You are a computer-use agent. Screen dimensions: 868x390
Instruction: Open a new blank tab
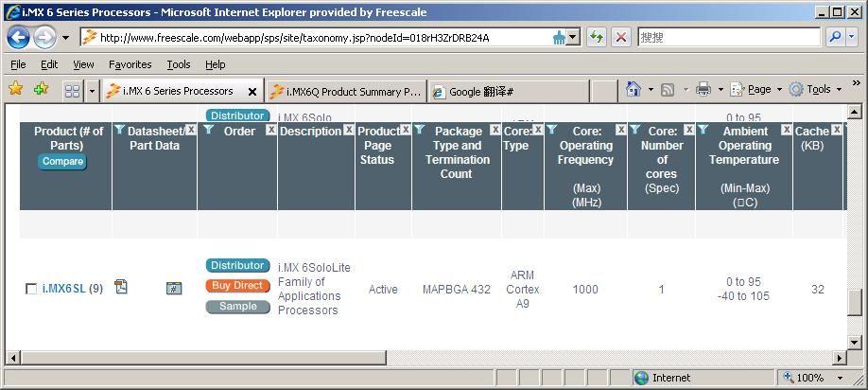pos(603,92)
